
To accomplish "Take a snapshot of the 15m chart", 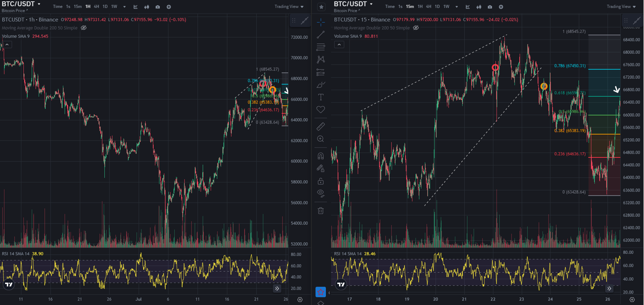I will 490,7.
